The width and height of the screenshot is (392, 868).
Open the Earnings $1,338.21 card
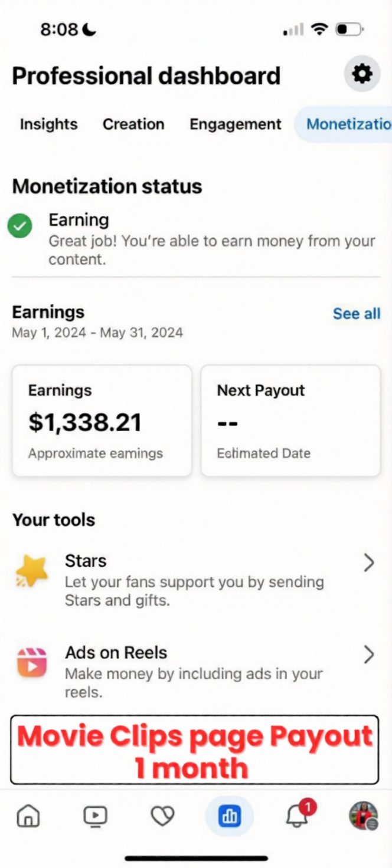102,420
